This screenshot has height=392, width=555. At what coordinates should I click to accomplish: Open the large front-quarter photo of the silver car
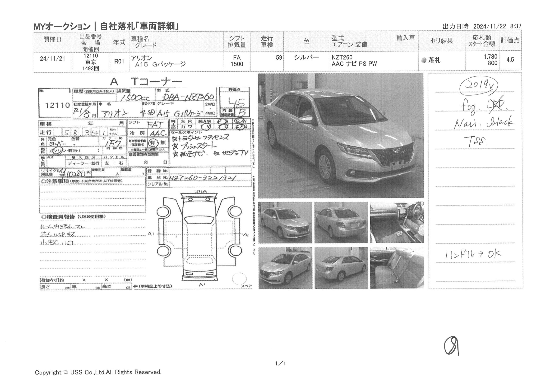(x=341, y=136)
